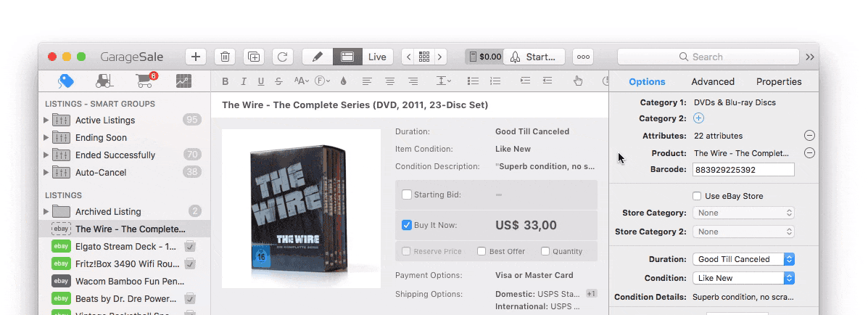Switch to the Properties tab
Image resolution: width=868 pixels, height=315 pixels.
click(779, 81)
